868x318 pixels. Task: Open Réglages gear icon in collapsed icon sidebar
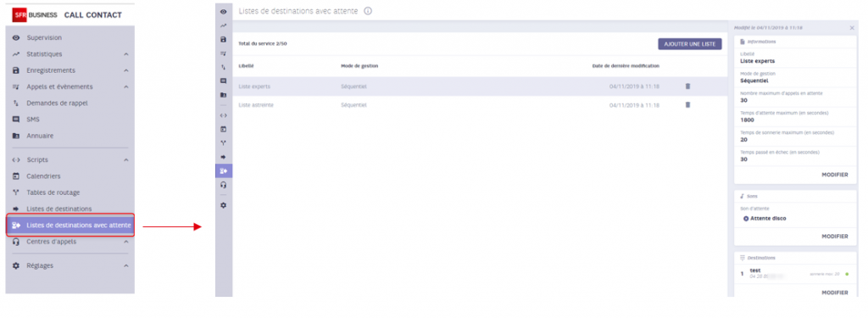[x=224, y=205]
